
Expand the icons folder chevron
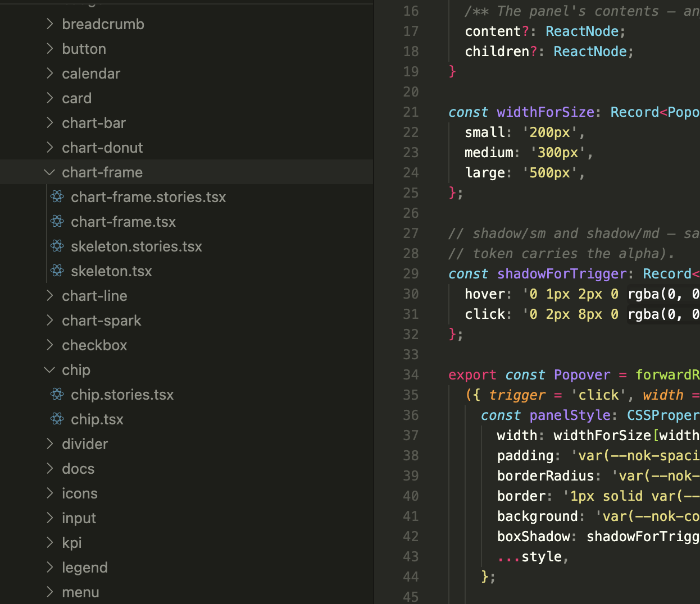(x=49, y=493)
